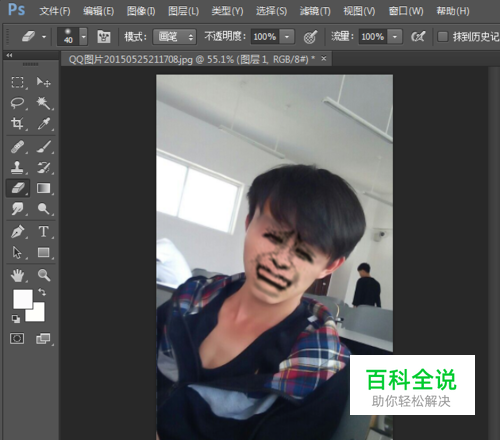The image size is (500, 440).
Task: Close the QQ图片 document tab
Action: pos(324,59)
